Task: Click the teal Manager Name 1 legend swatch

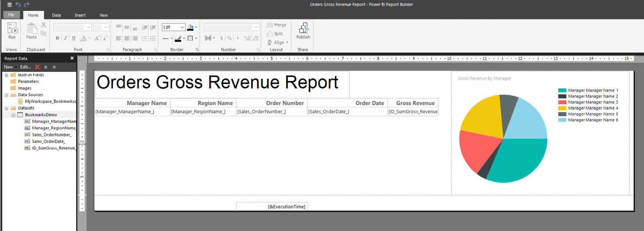Action: click(562, 90)
